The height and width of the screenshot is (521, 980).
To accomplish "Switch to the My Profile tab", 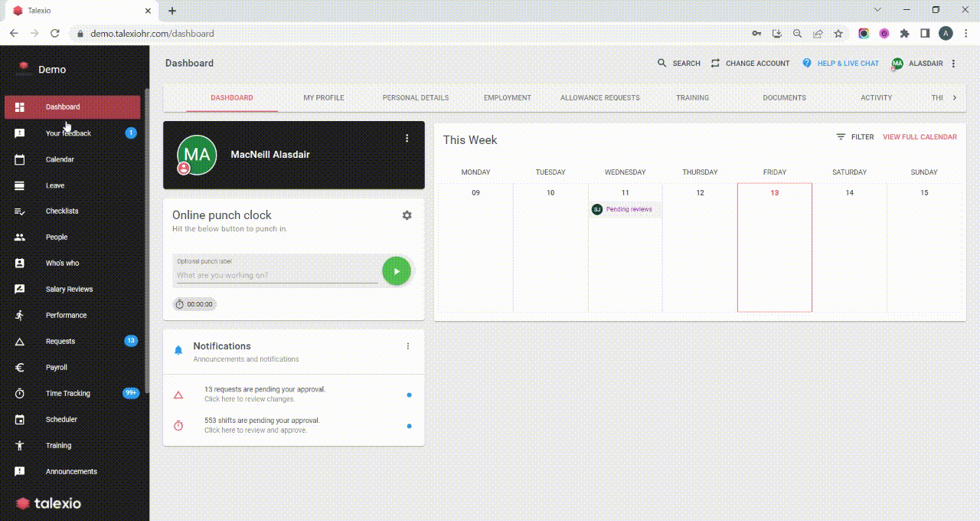I will click(324, 98).
